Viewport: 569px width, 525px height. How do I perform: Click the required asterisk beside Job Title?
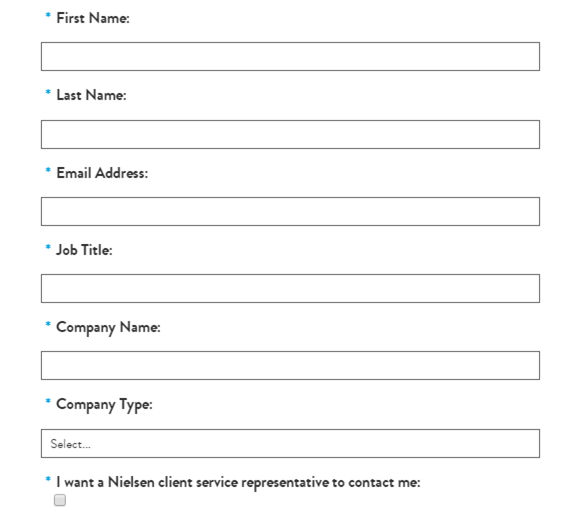click(48, 247)
